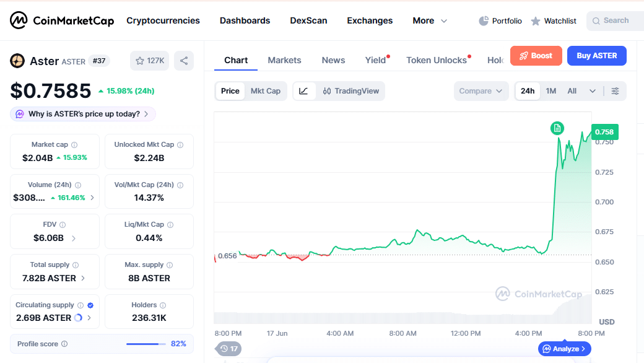This screenshot has width=644, height=363.
Task: Click the 0.758 current price label
Action: 604,132
